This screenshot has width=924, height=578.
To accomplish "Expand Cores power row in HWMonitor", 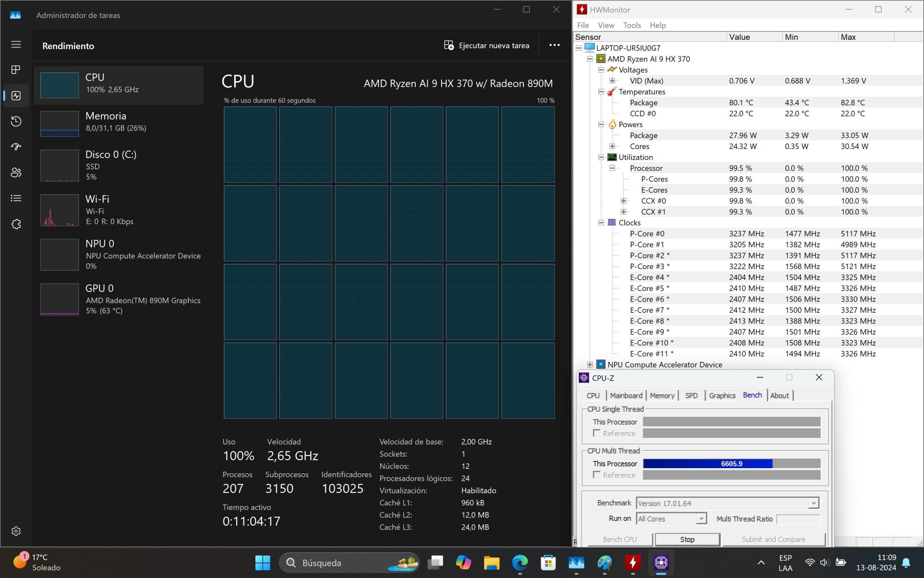I will [612, 146].
